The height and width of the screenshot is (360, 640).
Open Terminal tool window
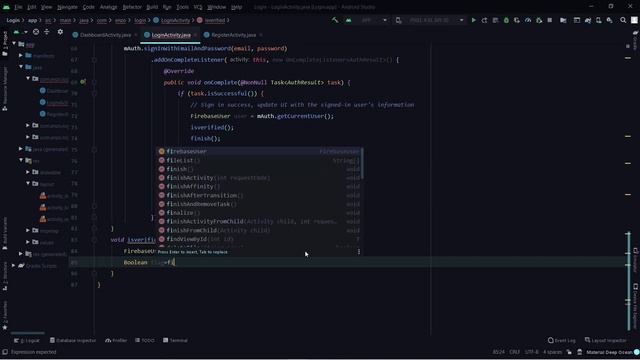click(175, 340)
